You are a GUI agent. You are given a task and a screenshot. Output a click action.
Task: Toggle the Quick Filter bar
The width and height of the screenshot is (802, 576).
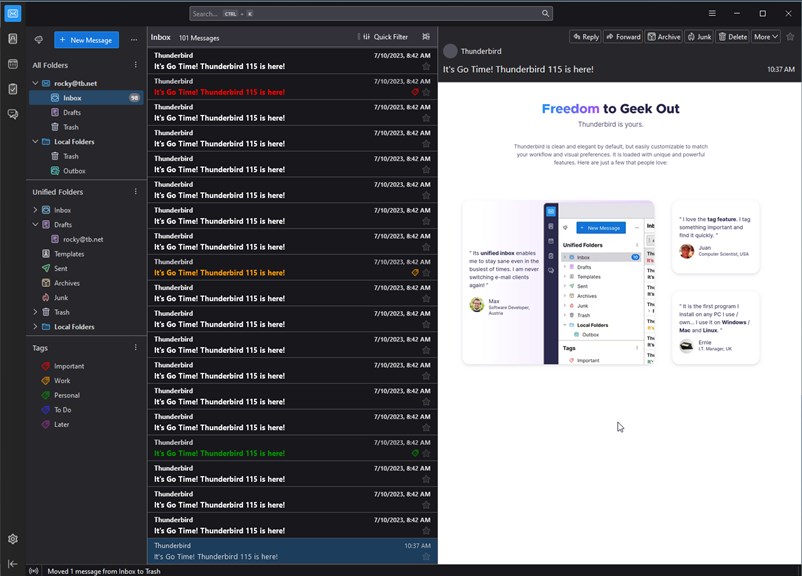(x=386, y=37)
